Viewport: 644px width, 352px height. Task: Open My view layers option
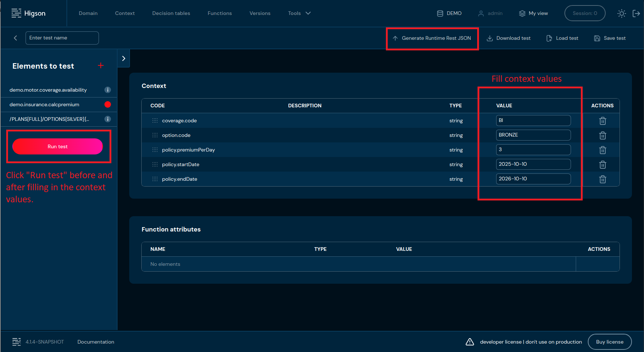click(533, 13)
